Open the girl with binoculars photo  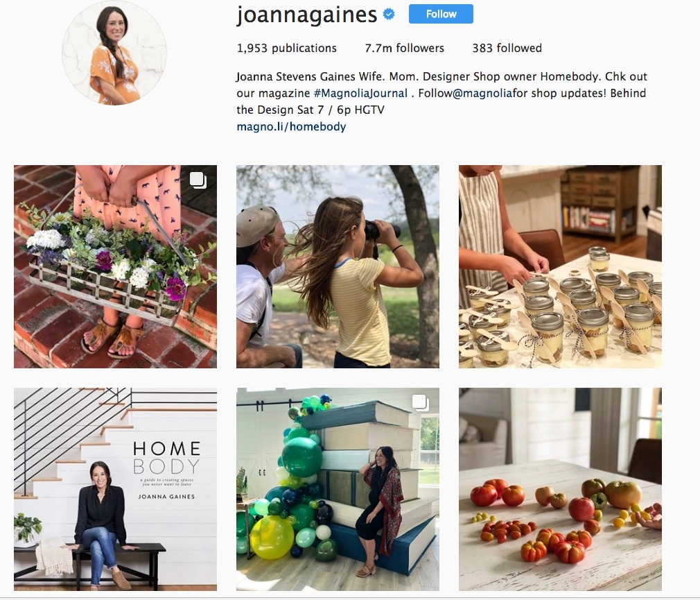[338, 267]
